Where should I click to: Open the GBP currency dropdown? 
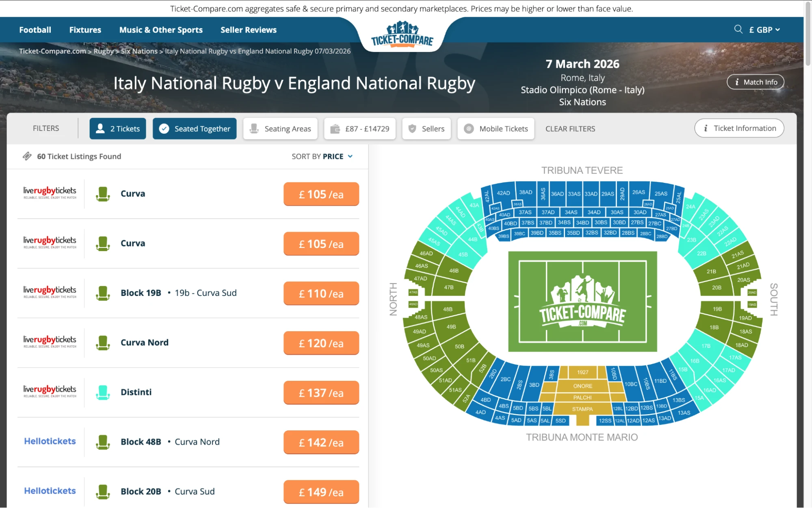[x=763, y=29]
